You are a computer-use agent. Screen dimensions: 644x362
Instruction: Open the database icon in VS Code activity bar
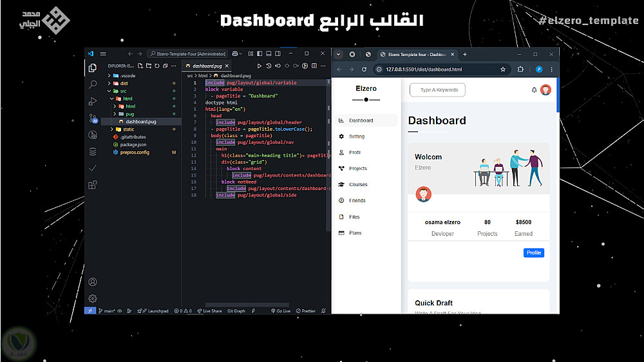tap(92, 151)
